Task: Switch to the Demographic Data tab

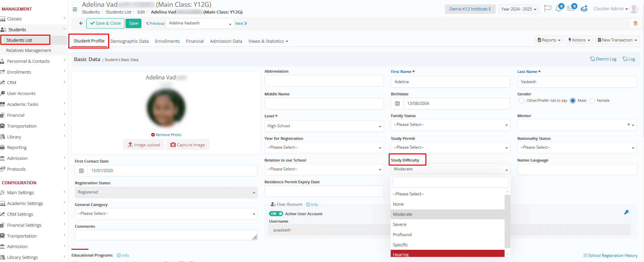Action: [130, 41]
